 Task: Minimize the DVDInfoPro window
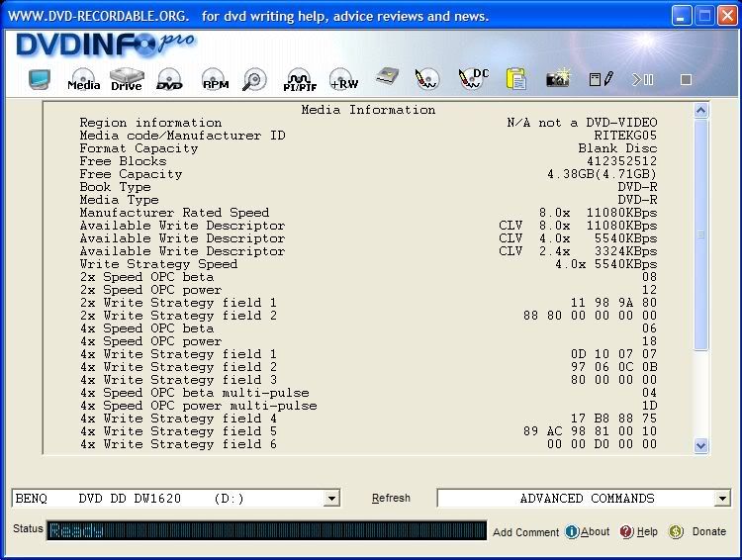pyautogui.click(x=682, y=16)
